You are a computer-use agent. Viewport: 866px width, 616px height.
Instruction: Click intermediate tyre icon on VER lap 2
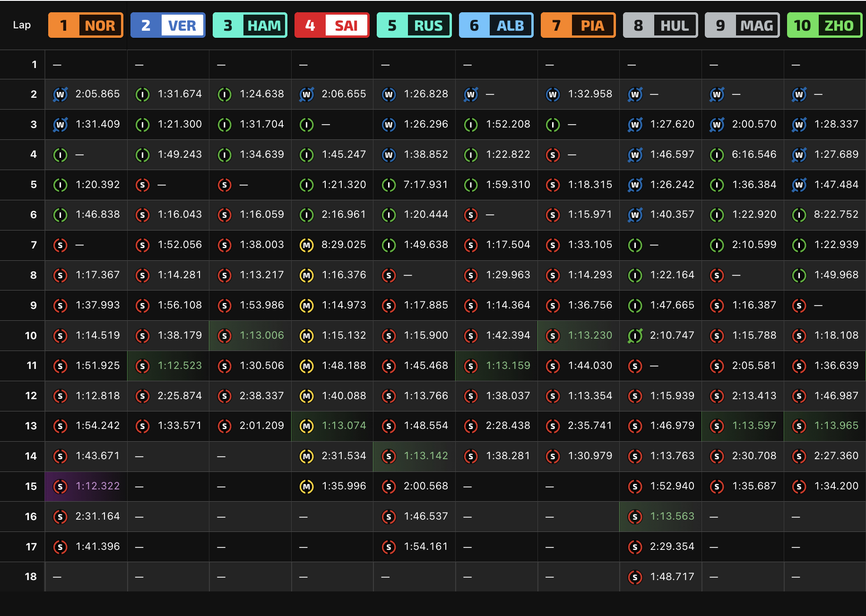point(142,94)
